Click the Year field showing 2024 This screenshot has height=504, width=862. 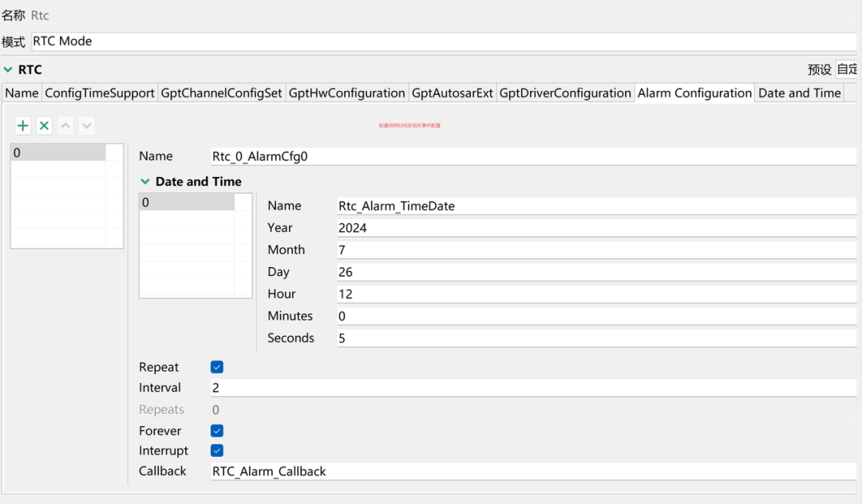click(x=595, y=228)
